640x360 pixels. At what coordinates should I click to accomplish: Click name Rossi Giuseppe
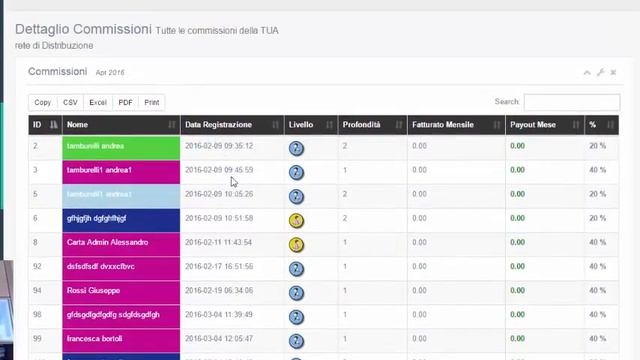click(93, 290)
